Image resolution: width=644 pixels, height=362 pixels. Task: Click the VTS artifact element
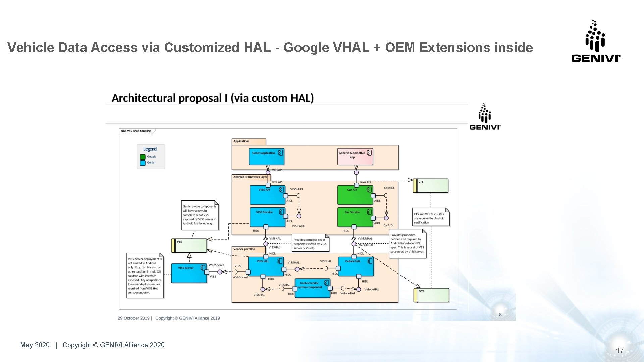point(431,294)
